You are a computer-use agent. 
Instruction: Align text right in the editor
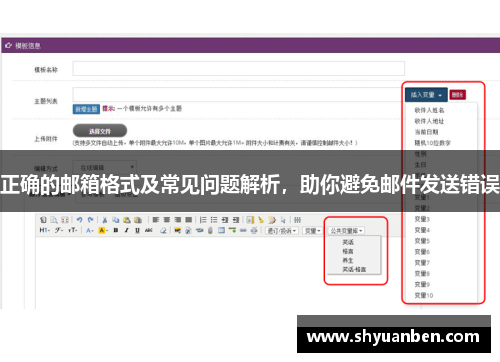tap(178, 220)
